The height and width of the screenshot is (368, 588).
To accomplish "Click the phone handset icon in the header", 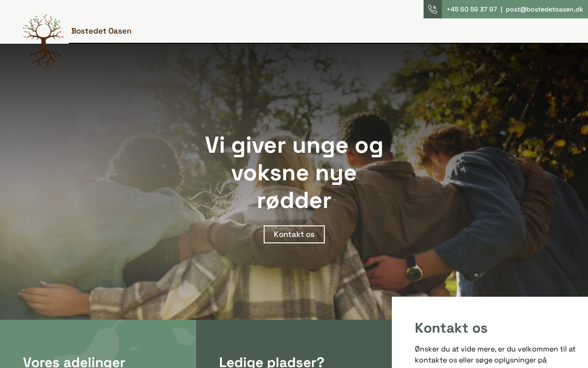I will 432,9.
